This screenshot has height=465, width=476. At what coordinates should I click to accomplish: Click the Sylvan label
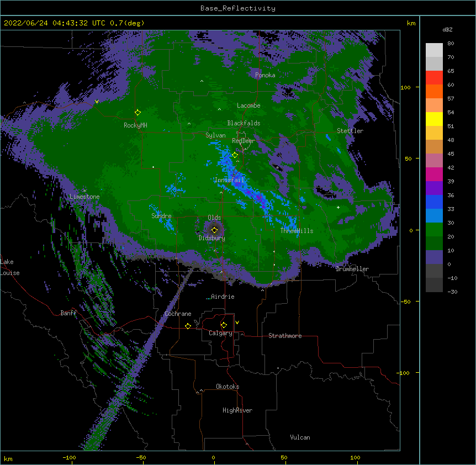point(215,135)
